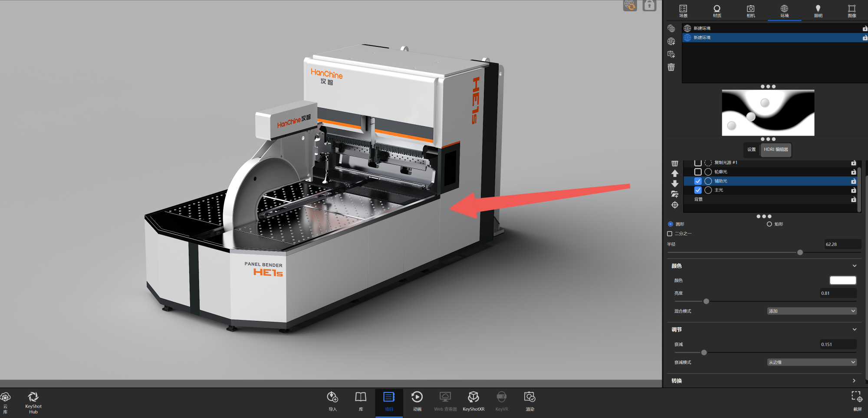
Task: Take a screenshot with 截屏 icon
Action: (857, 401)
